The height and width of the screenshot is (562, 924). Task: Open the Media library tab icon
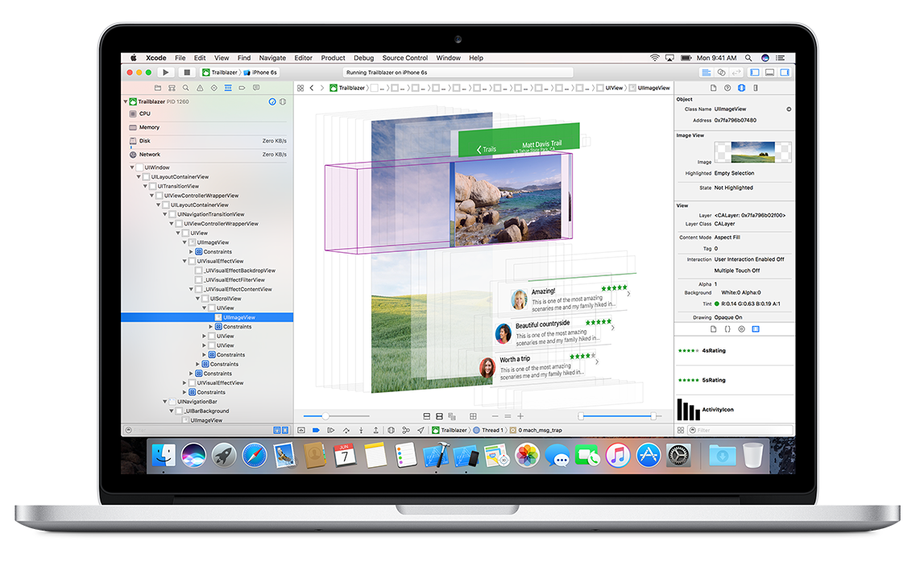pyautogui.click(x=756, y=329)
